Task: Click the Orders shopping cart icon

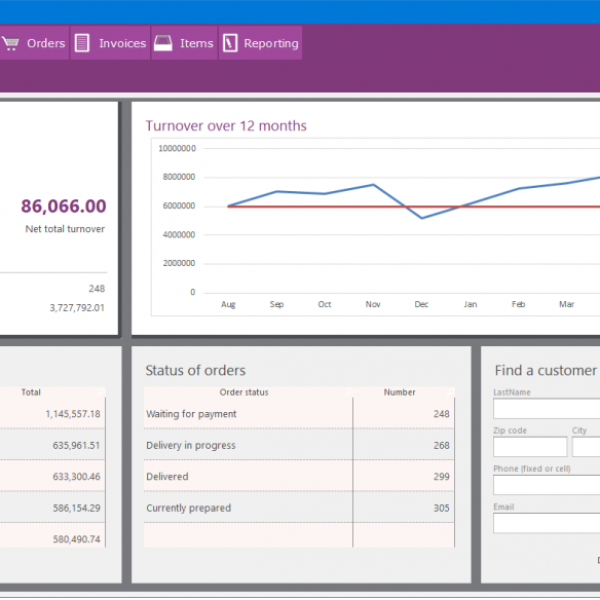Action: pos(11,43)
